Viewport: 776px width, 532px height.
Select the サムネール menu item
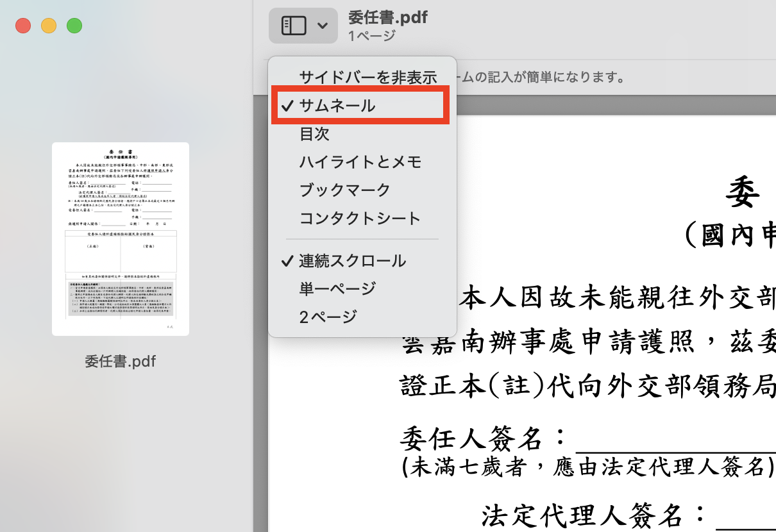[x=362, y=106]
